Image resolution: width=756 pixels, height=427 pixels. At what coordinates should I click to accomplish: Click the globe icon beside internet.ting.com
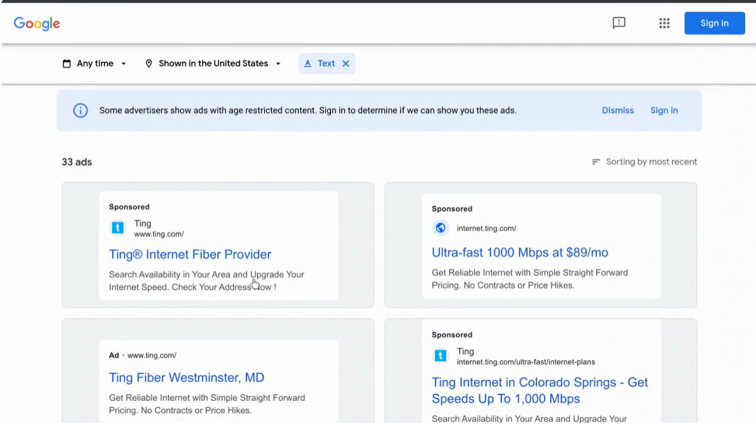click(440, 228)
